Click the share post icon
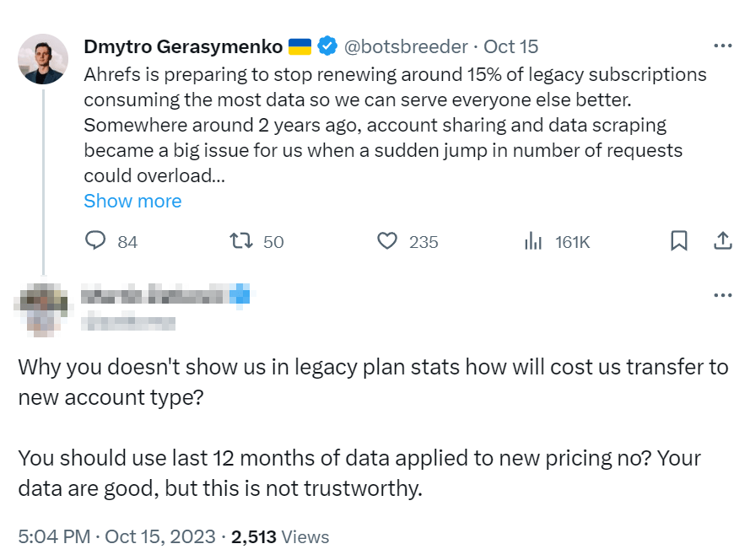The height and width of the screenshot is (560, 750). (723, 241)
